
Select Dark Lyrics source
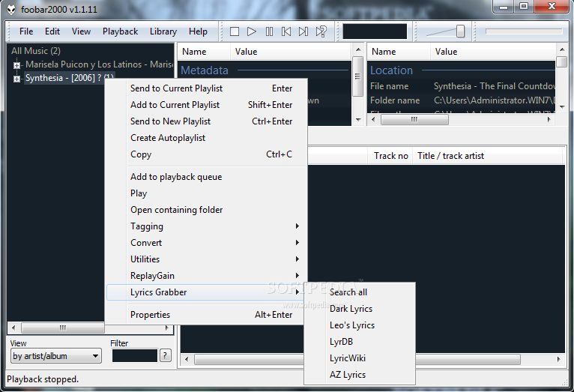pos(360,309)
